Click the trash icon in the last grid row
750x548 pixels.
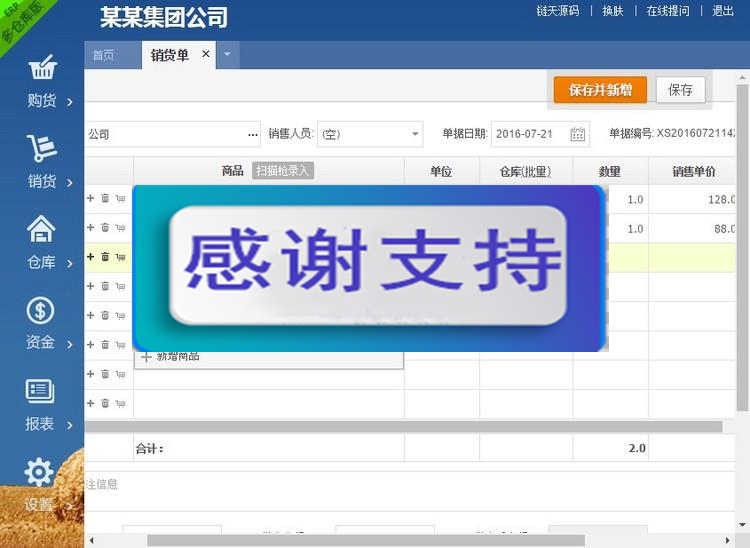point(105,403)
